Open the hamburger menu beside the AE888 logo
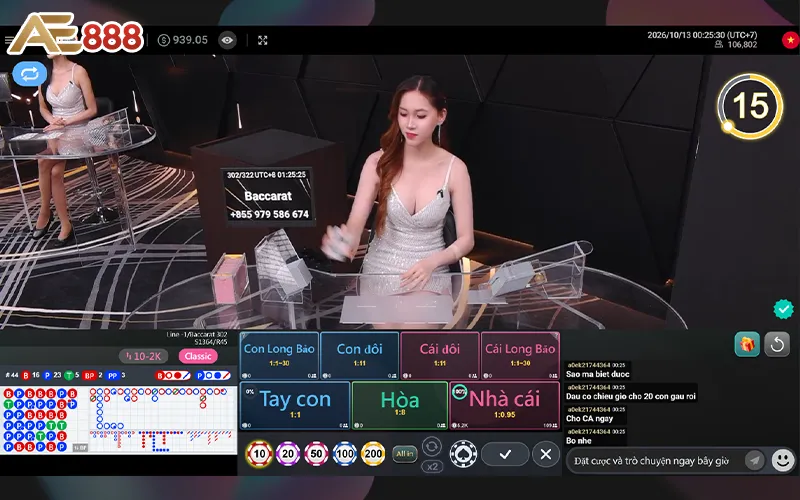The width and height of the screenshot is (800, 500). pos(8,40)
